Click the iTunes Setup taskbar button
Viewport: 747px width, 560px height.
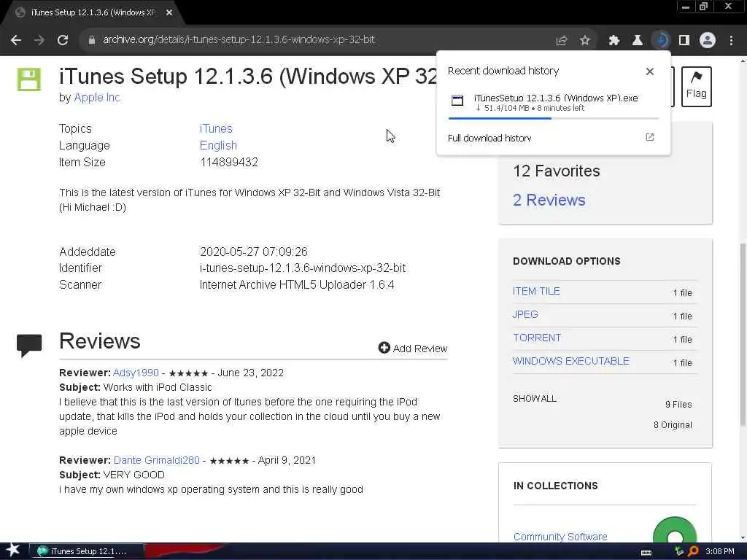point(87,551)
